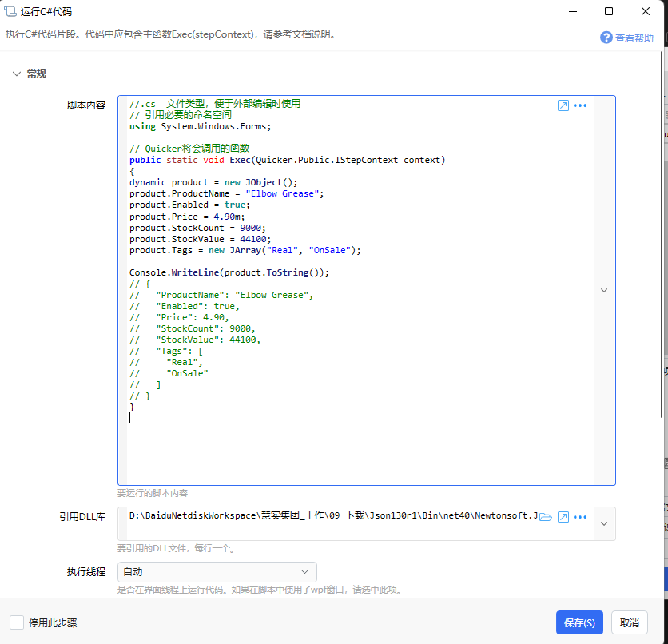
Task: Maximize the 运行C#代码 window
Action: click(609, 11)
